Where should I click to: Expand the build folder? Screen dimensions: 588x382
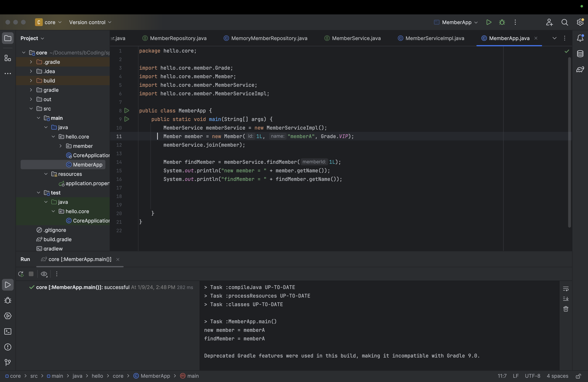[x=31, y=81]
